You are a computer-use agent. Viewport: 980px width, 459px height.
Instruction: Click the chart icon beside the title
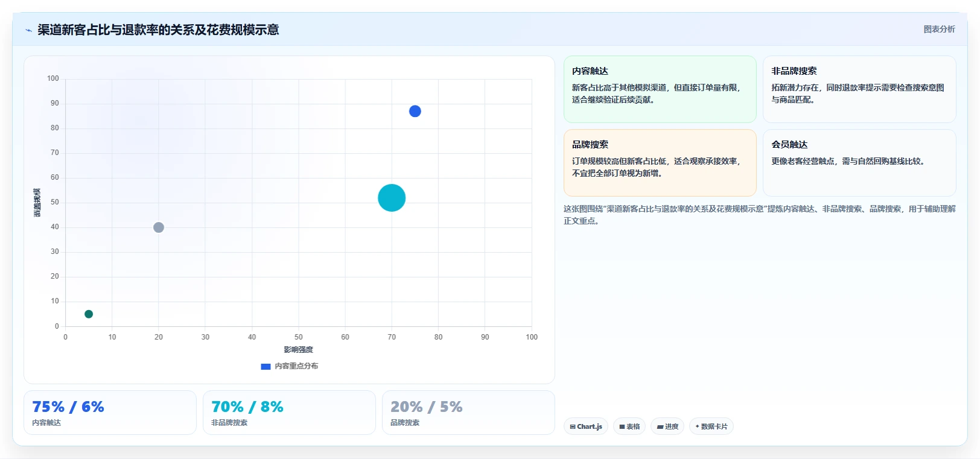[28, 30]
